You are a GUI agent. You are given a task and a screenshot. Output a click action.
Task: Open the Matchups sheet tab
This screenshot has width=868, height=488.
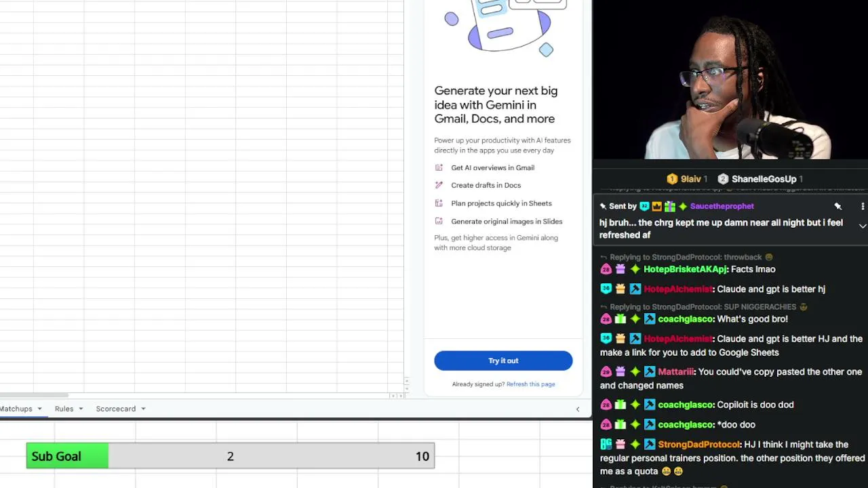16,409
